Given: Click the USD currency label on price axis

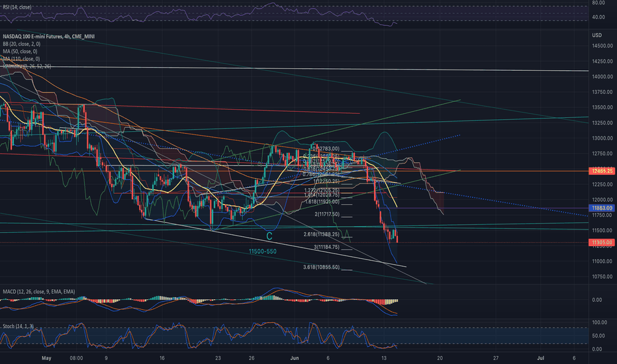Looking at the screenshot, I should 597,36.
